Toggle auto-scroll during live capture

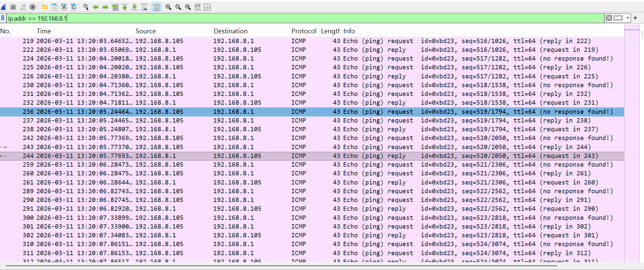144,7
